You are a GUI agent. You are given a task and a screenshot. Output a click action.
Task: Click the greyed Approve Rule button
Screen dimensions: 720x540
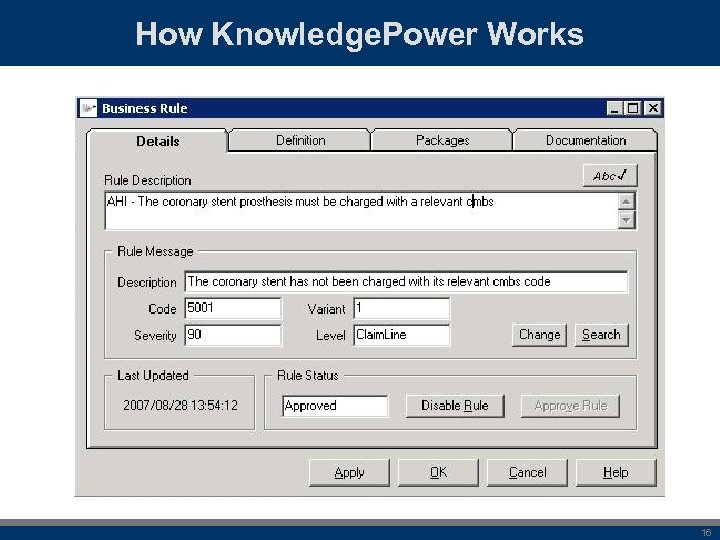pyautogui.click(x=570, y=406)
